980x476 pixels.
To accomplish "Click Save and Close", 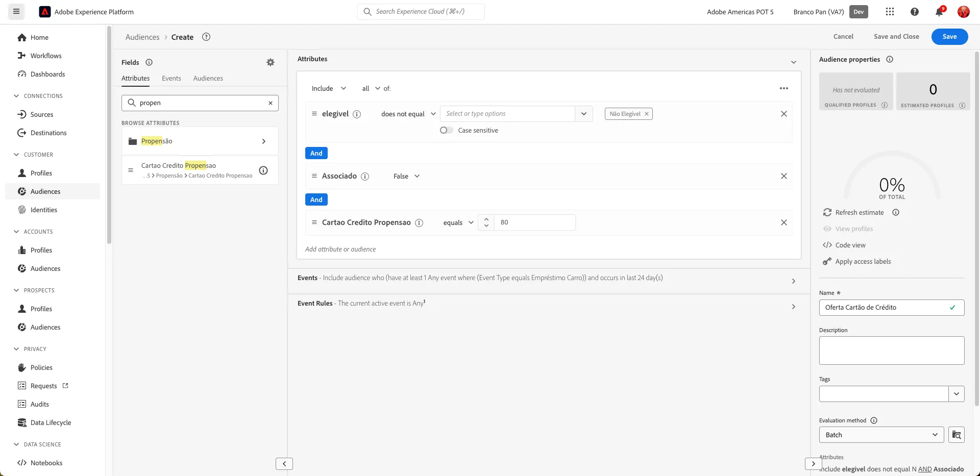I will pos(896,37).
